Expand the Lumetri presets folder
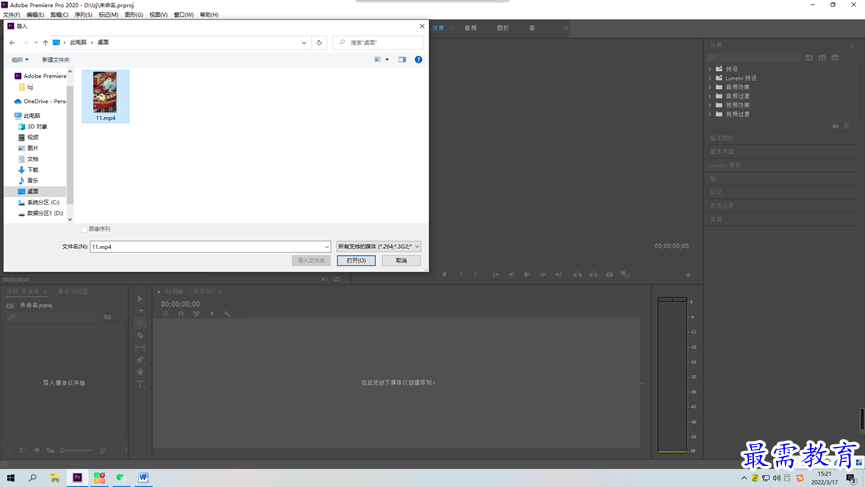The height and width of the screenshot is (487, 865). point(710,78)
